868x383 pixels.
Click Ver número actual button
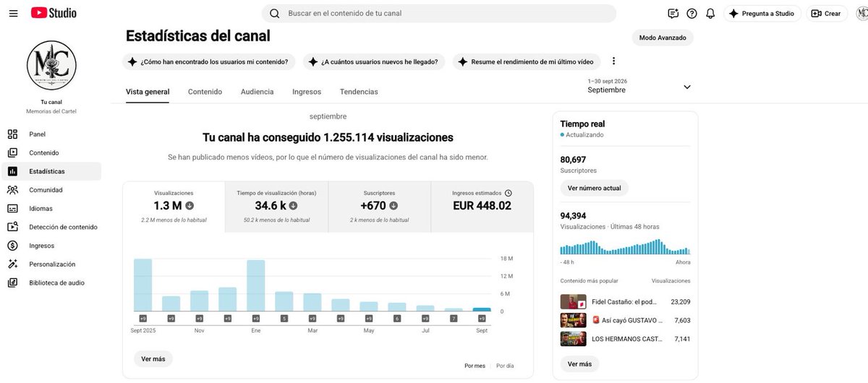[595, 188]
